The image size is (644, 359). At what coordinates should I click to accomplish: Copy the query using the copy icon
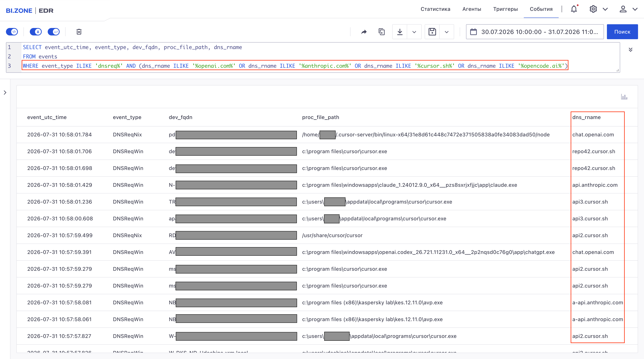click(x=381, y=32)
